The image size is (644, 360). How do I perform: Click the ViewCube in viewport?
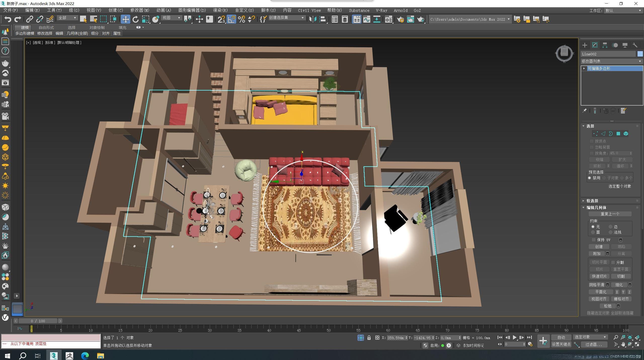pos(564,53)
